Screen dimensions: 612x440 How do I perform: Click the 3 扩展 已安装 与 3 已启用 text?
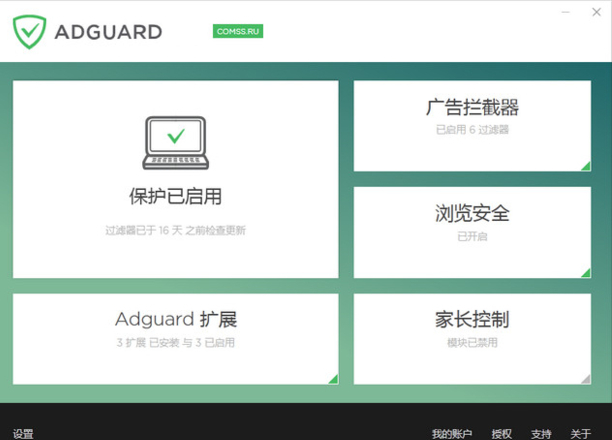pos(176,343)
